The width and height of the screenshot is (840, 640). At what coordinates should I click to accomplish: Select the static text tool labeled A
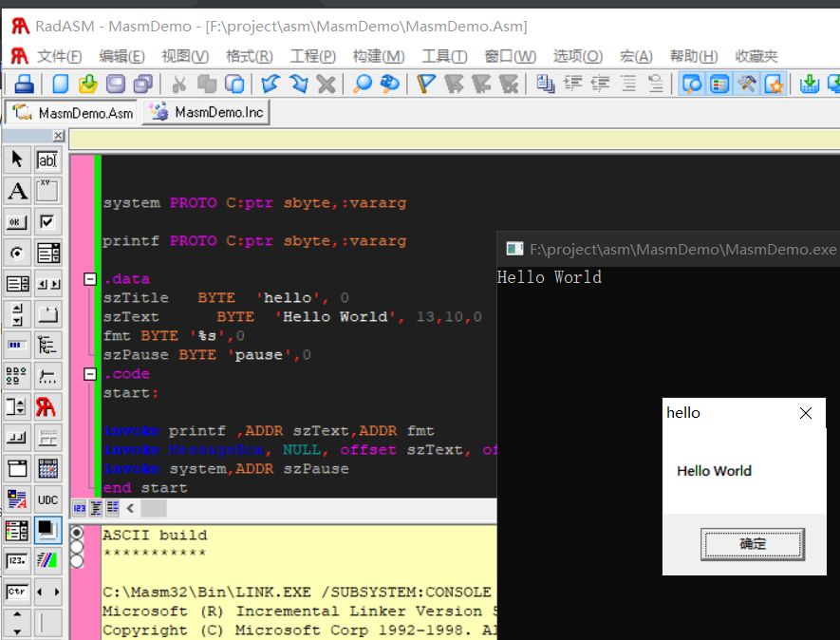(16, 190)
